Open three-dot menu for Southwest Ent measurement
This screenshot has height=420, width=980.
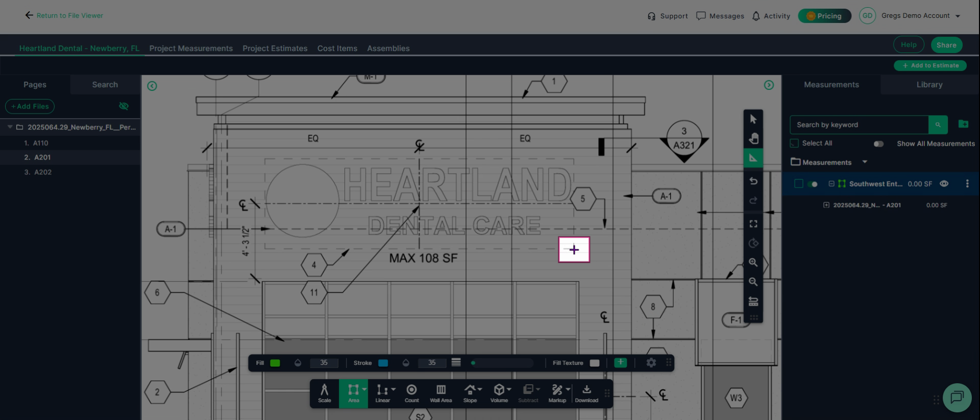[967, 184]
